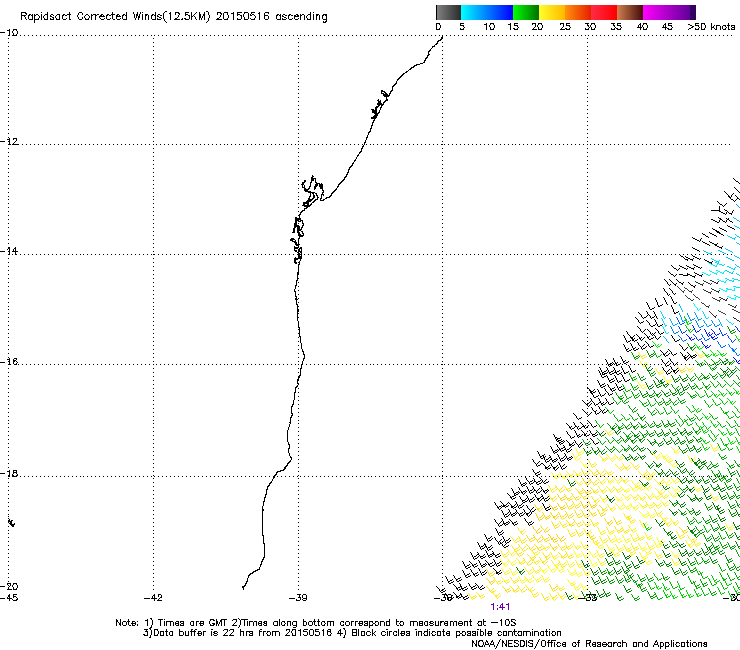Click the note line 'Times are GMT'
The height and width of the screenshot is (650, 740).
click(x=193, y=623)
